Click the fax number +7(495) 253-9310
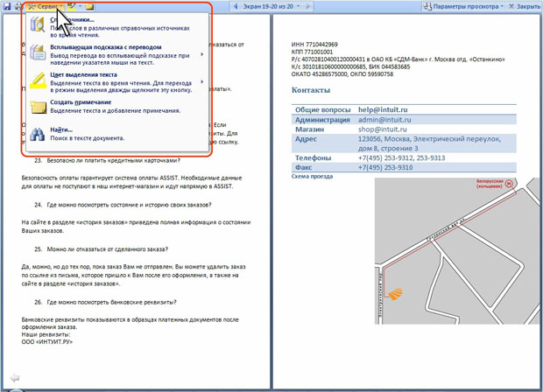543x392 pixels. pos(385,168)
